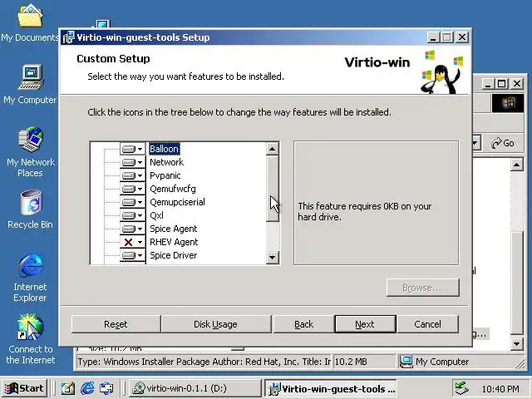Click the Windows Installer Package status bar text
532x399 pixels.
click(204, 362)
